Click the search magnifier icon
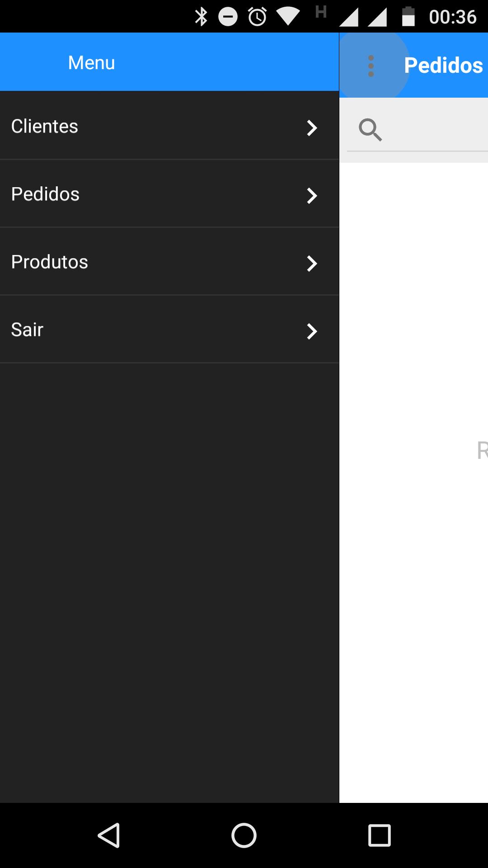 (x=371, y=130)
